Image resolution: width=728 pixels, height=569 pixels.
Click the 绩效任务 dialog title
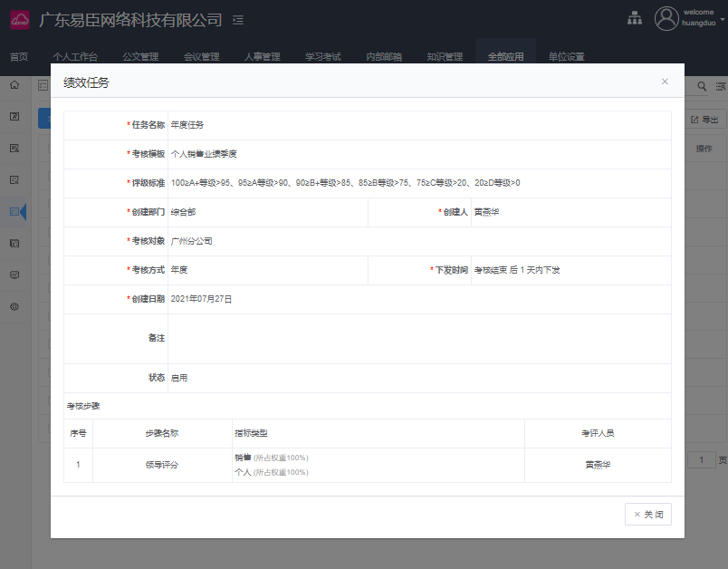pyautogui.click(x=86, y=82)
